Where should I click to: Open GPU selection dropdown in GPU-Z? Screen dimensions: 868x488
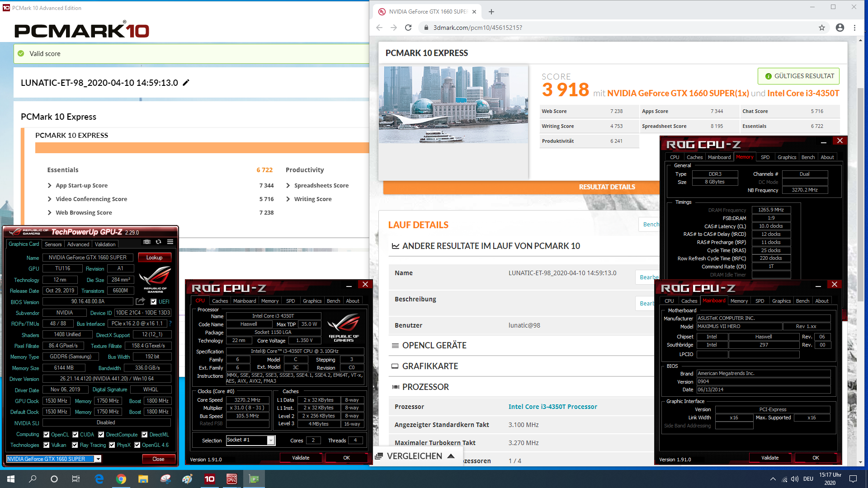click(x=98, y=459)
